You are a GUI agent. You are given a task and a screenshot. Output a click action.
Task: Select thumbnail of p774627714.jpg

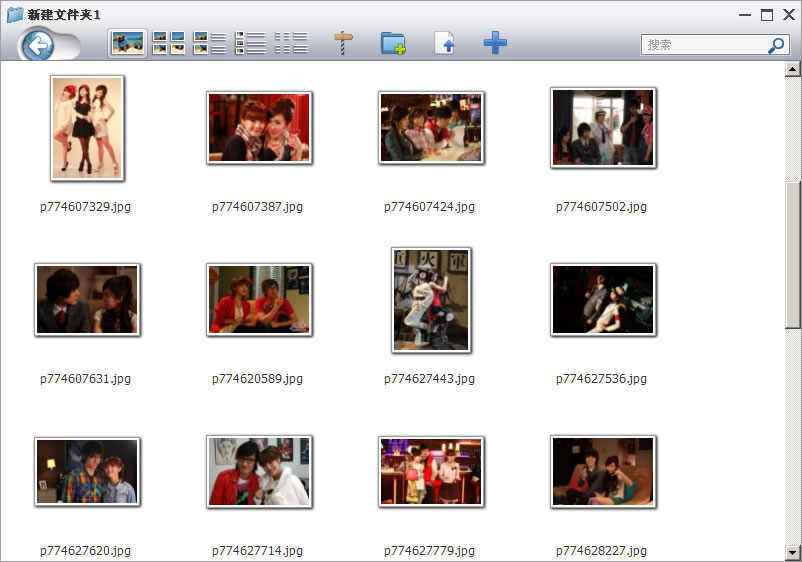[x=259, y=471]
